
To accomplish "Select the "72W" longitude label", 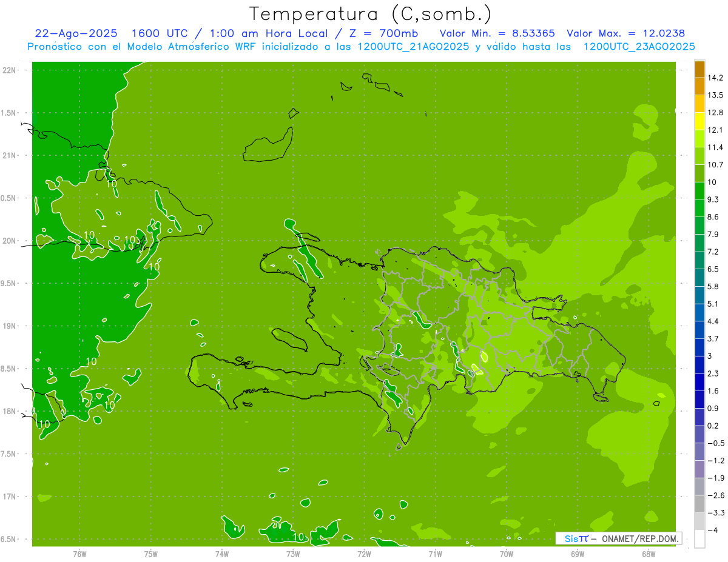I will click(x=365, y=554).
